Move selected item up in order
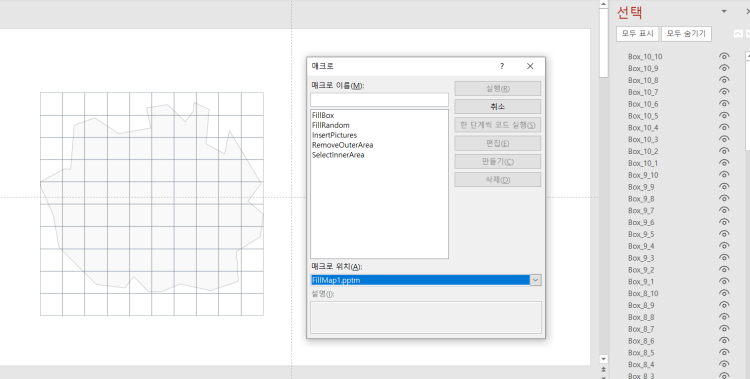 click(738, 33)
